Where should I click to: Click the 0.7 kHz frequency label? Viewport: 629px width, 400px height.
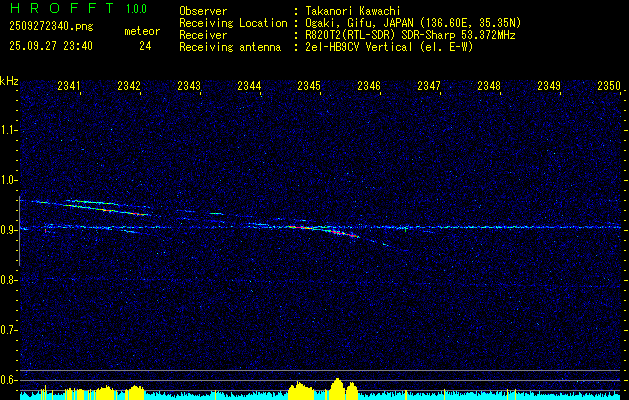8,330
